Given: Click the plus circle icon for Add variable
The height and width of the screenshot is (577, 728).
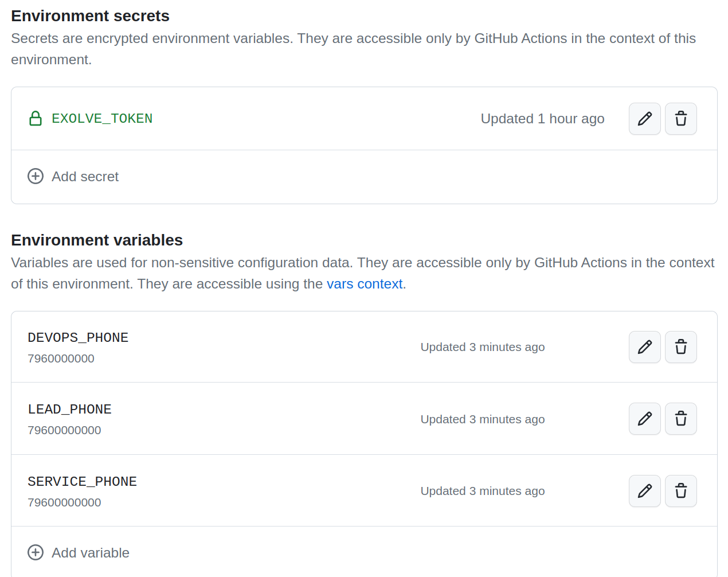Looking at the screenshot, I should [36, 552].
